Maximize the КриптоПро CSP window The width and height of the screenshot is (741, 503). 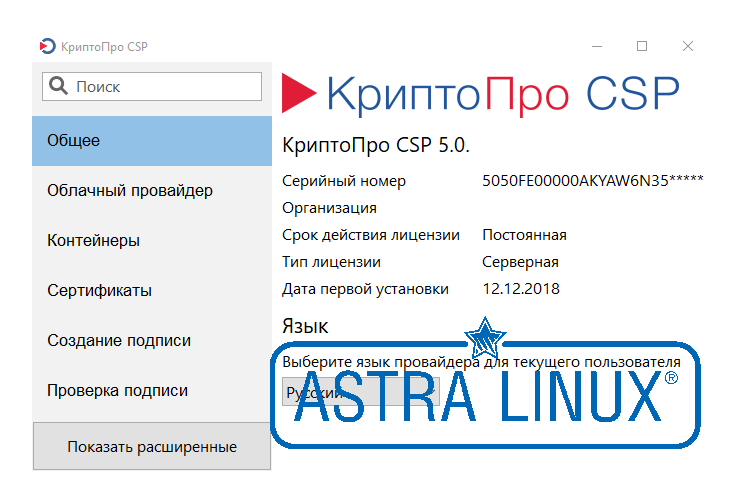pyautogui.click(x=642, y=46)
